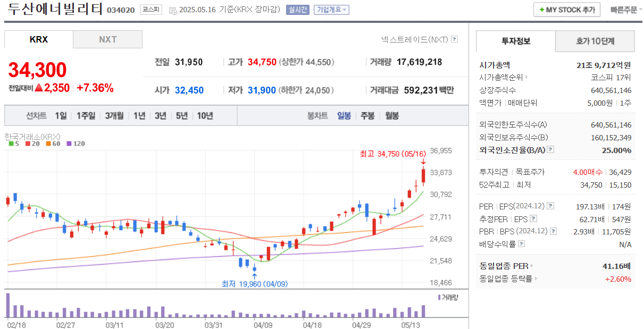Click the 시가총액 label
644x329 pixels.
pos(495,65)
